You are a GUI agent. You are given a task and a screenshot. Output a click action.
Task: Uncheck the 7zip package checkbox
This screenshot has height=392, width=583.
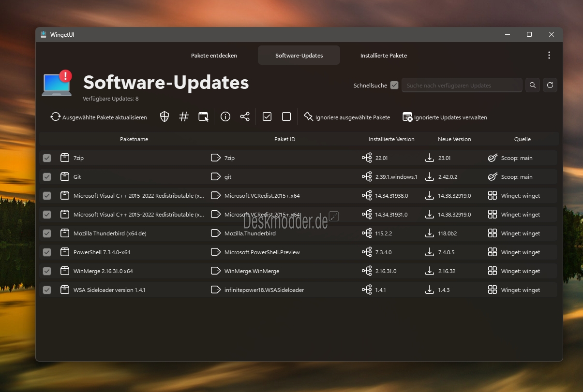point(47,158)
